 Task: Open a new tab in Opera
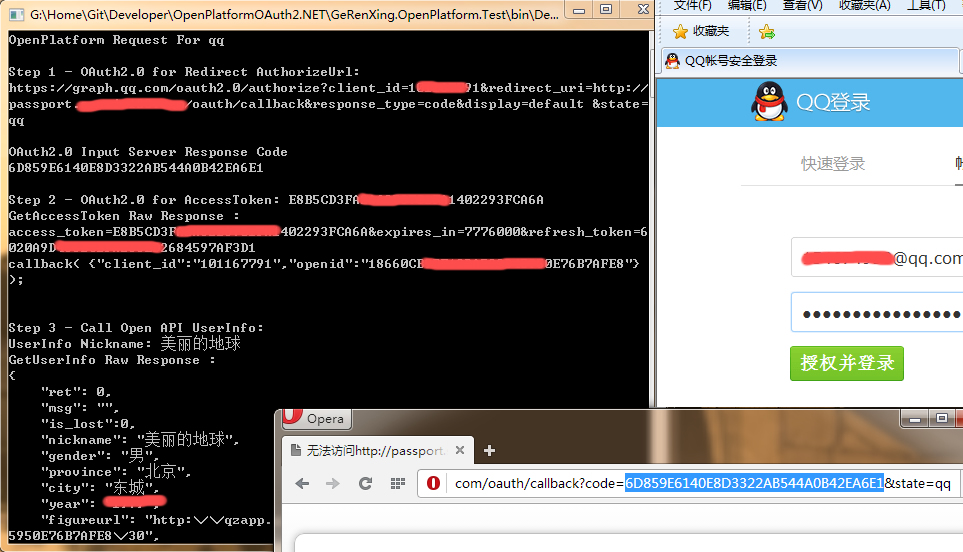coord(489,451)
